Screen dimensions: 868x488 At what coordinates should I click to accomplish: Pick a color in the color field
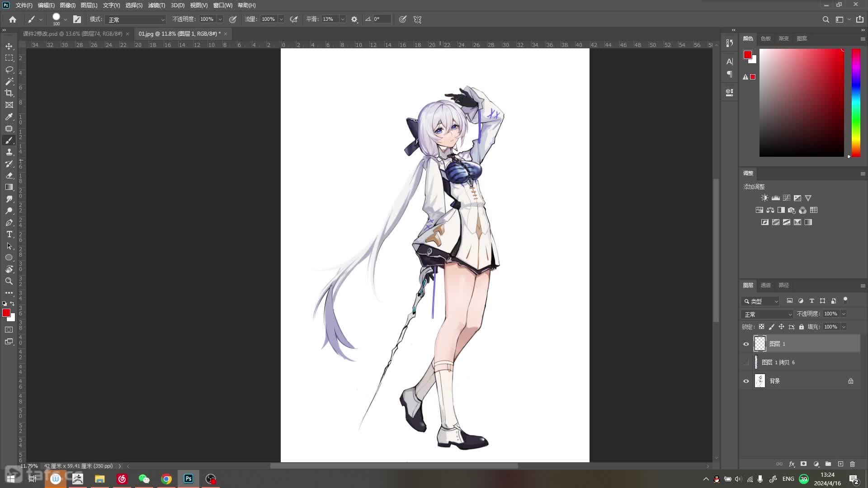click(x=802, y=103)
